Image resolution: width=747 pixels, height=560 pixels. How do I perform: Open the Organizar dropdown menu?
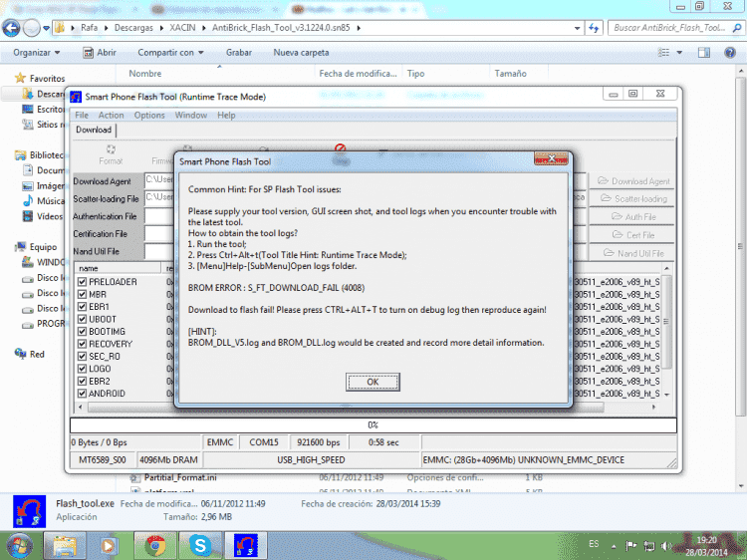[x=37, y=53]
